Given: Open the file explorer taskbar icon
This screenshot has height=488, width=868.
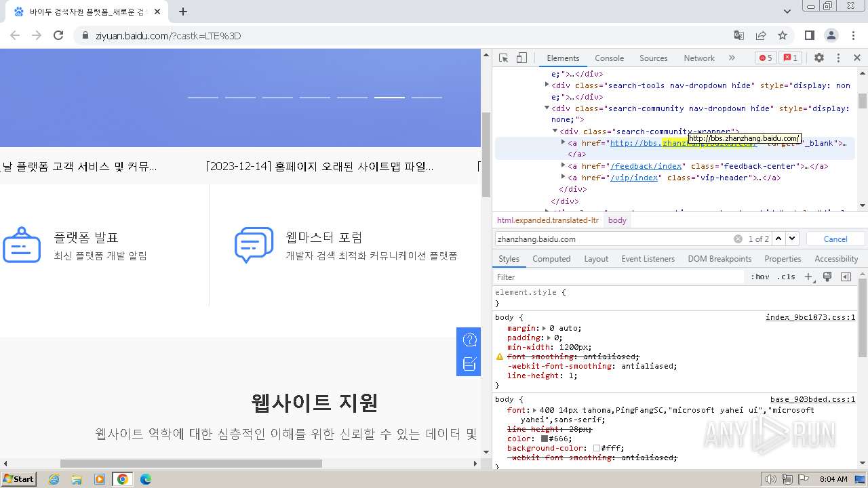Looking at the screenshot, I should pyautogui.click(x=77, y=479).
